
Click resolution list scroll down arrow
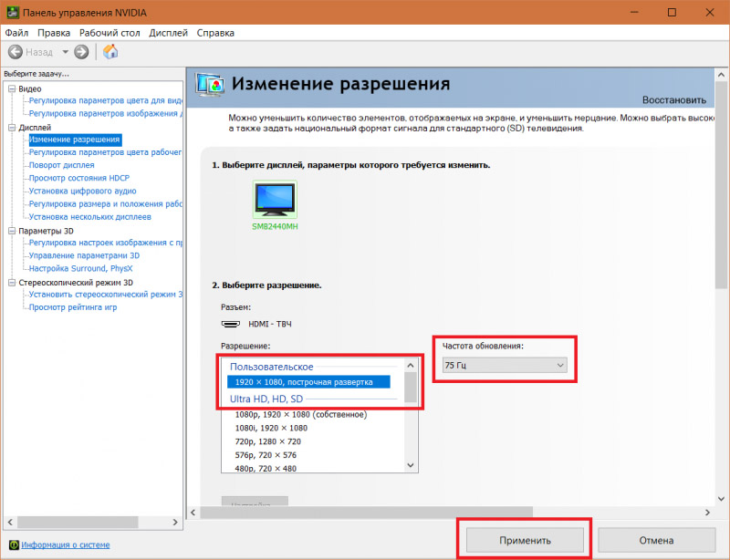coord(411,465)
